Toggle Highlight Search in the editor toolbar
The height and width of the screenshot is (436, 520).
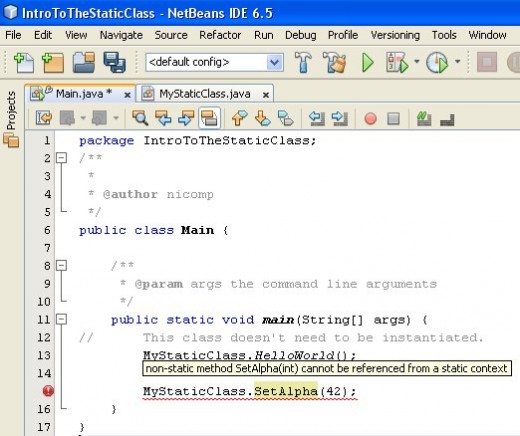point(209,118)
